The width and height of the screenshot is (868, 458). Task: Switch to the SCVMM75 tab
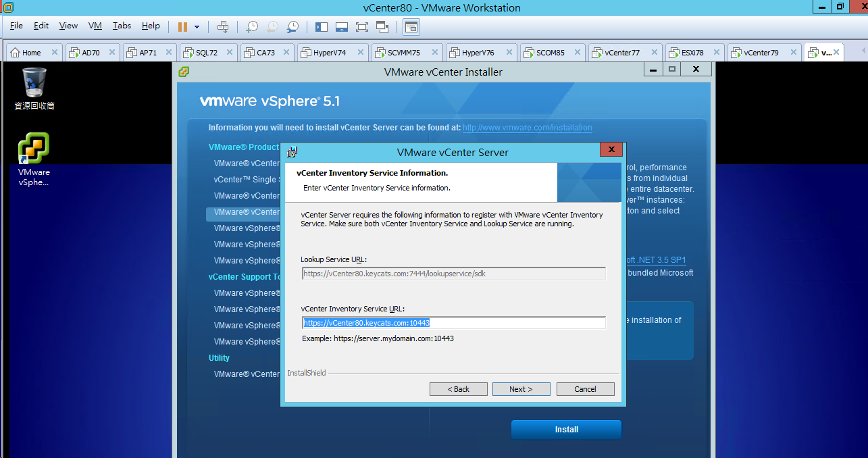(405, 52)
